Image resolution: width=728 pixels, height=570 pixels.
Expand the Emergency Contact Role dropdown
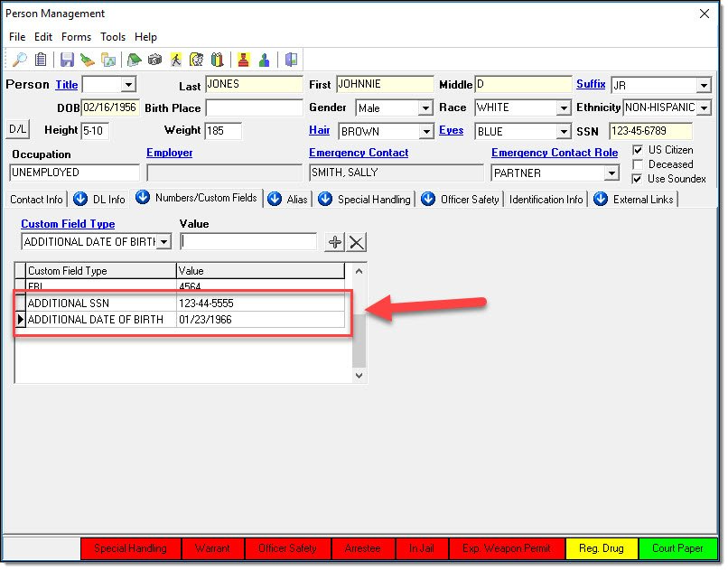click(x=611, y=173)
